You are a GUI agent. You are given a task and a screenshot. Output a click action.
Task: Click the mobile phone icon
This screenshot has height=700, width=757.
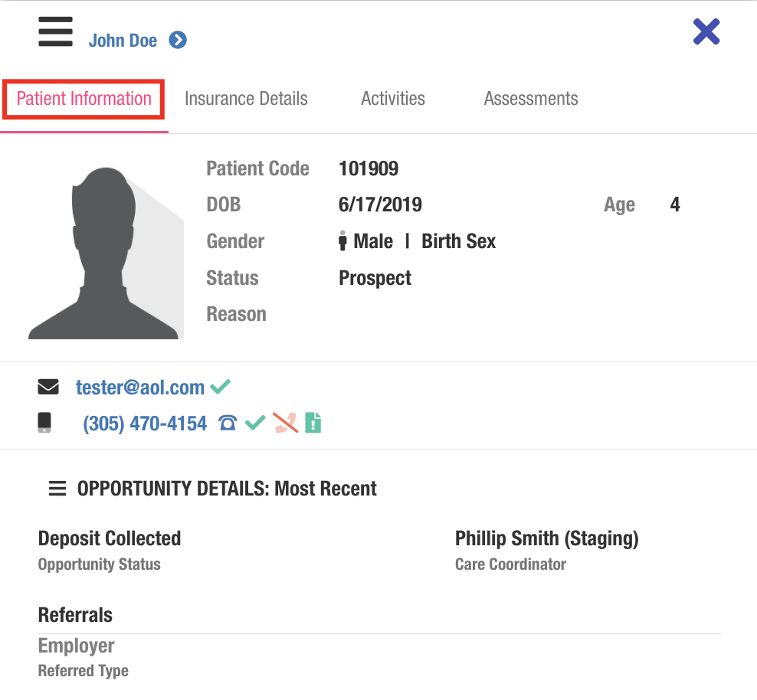[x=44, y=423]
